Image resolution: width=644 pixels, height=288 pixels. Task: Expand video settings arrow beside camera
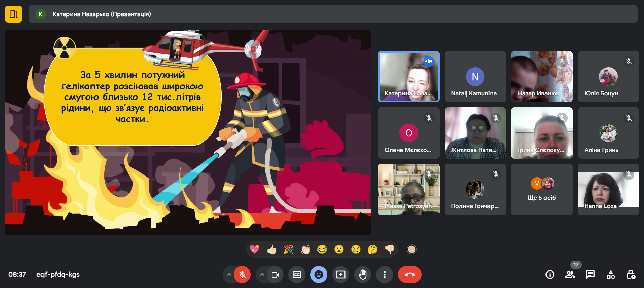point(262,275)
